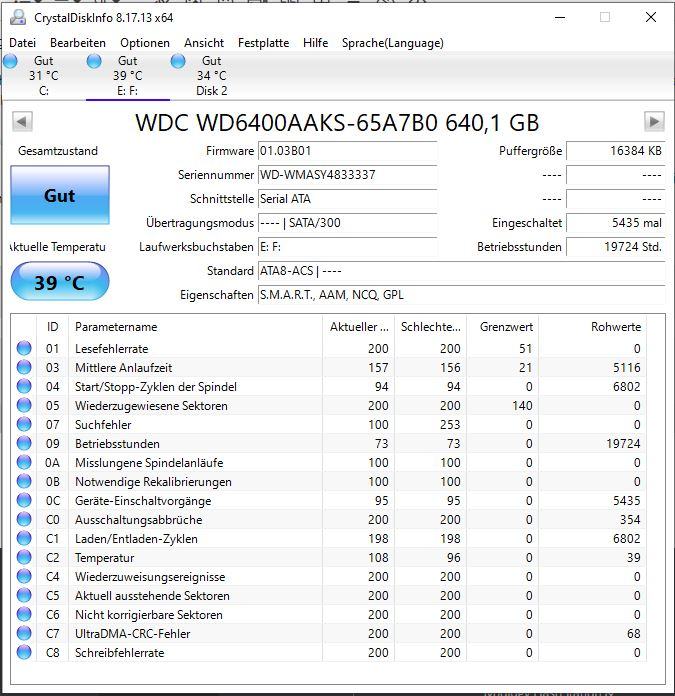Go to next disk with right arrow
This screenshot has height=696, width=675.
tap(654, 122)
